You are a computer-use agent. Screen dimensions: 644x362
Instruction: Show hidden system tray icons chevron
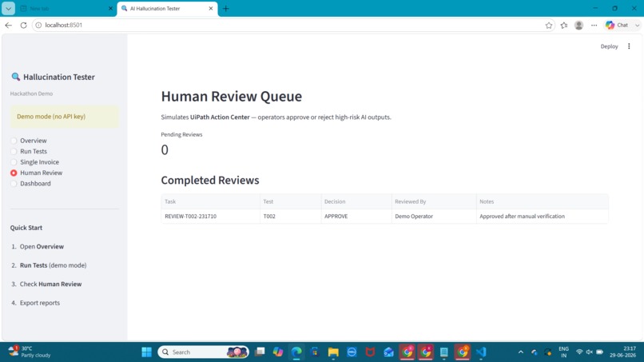(521, 352)
